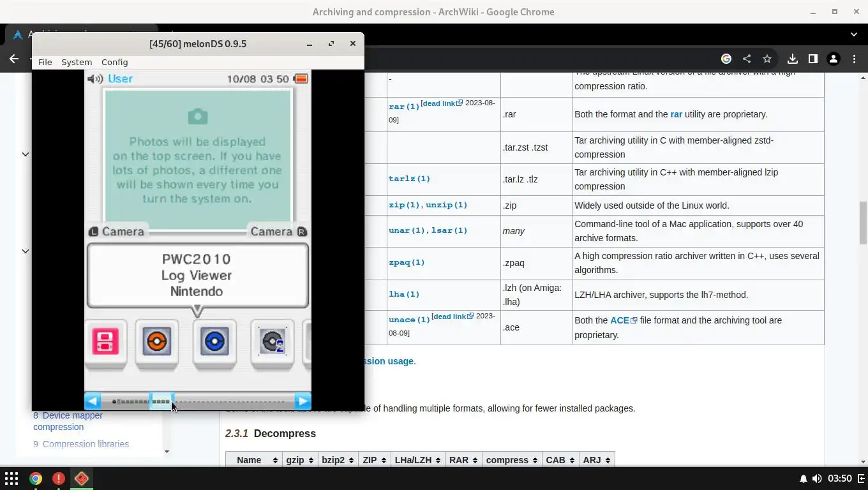Open Chrome's three-dot menu

[x=854, y=59]
